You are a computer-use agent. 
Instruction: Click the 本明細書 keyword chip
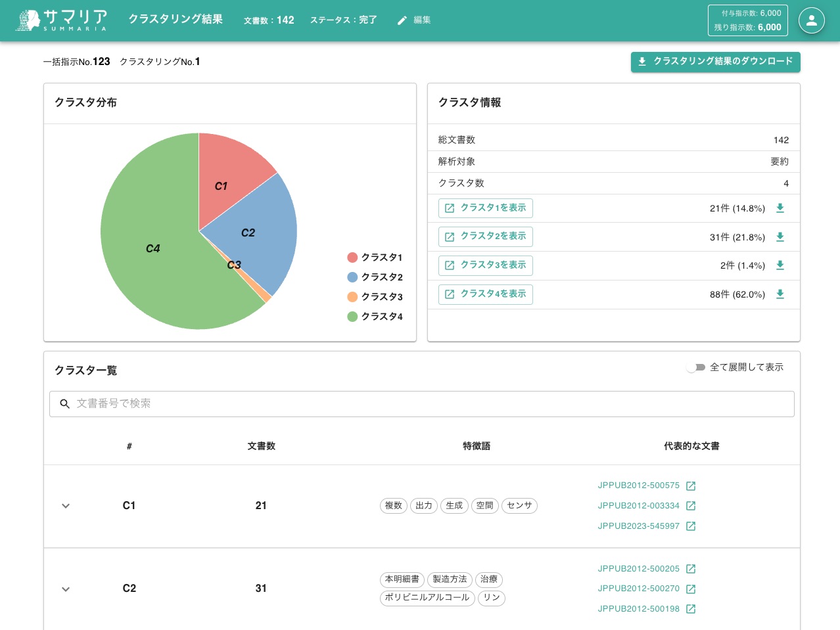point(402,579)
